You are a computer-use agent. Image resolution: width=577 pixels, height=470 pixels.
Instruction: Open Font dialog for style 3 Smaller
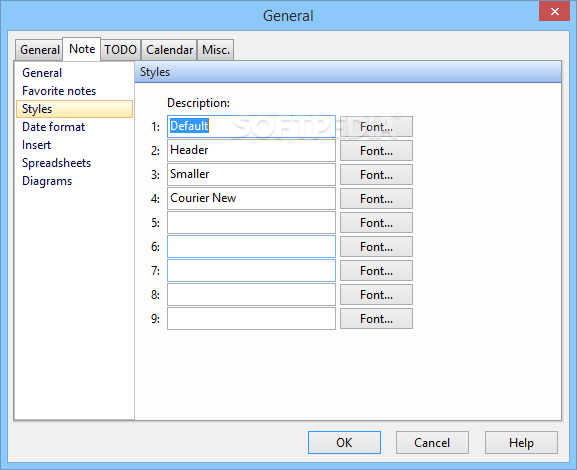376,174
